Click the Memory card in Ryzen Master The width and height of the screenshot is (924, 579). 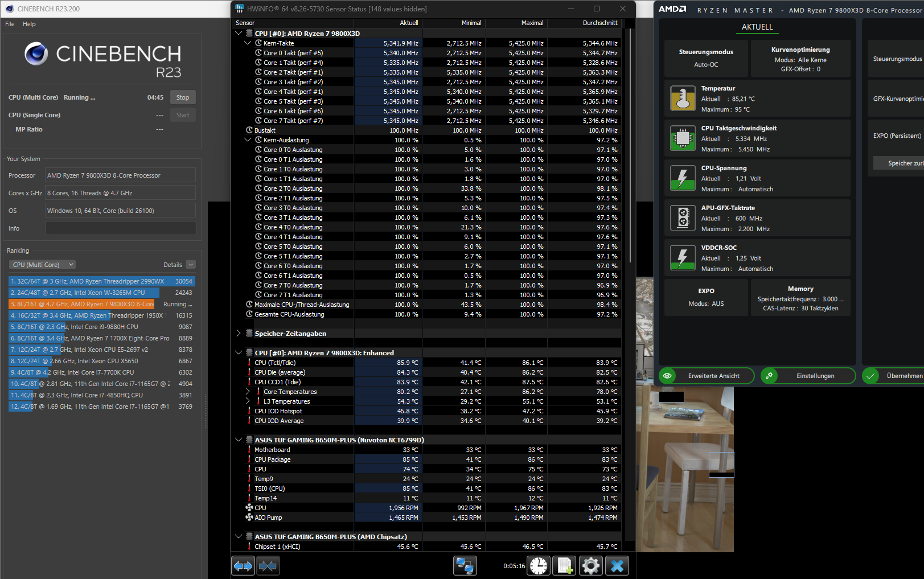pyautogui.click(x=800, y=298)
